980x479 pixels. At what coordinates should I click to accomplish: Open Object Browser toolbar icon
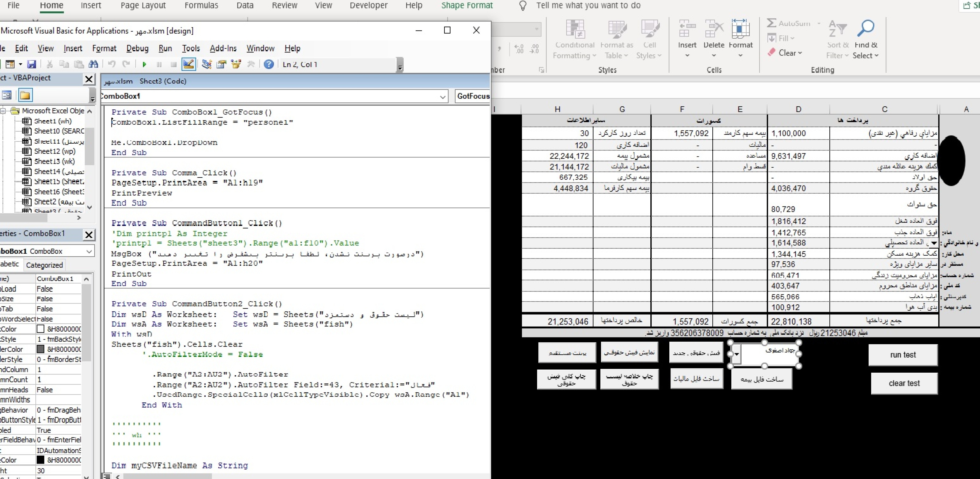tap(236, 64)
